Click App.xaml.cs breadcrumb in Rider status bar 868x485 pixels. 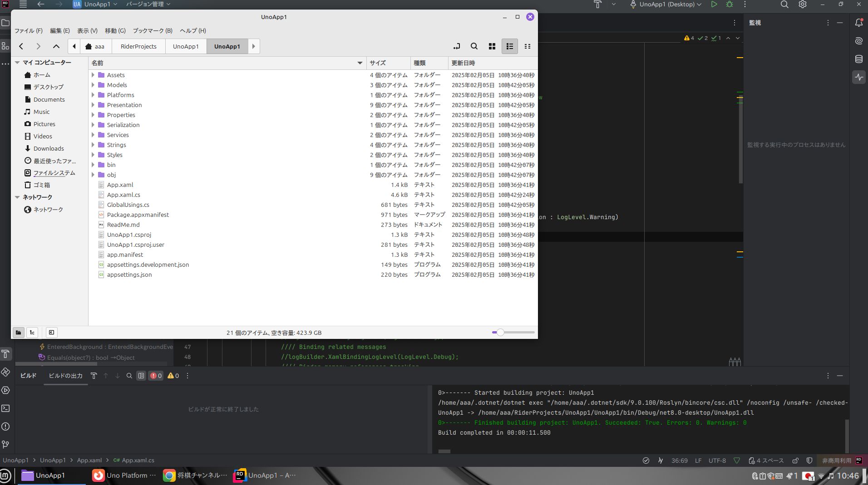coord(134,461)
